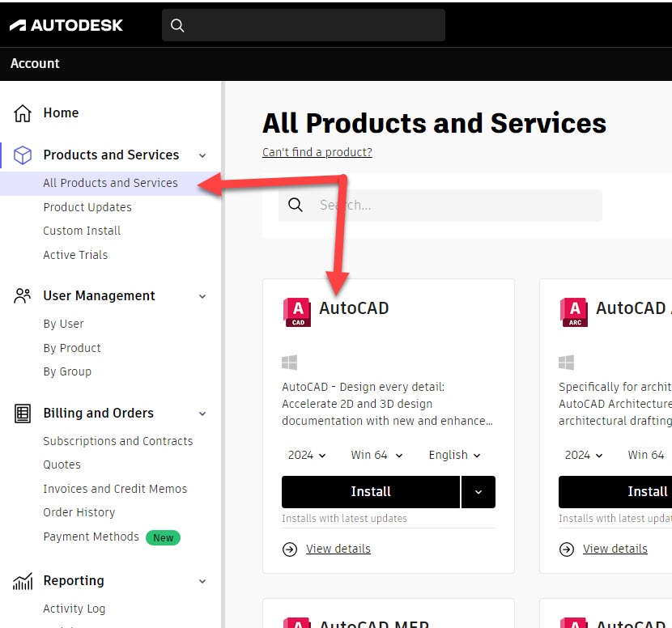Click Install on the AutoCAD Architecture card
This screenshot has width=672, height=628.
click(615, 492)
